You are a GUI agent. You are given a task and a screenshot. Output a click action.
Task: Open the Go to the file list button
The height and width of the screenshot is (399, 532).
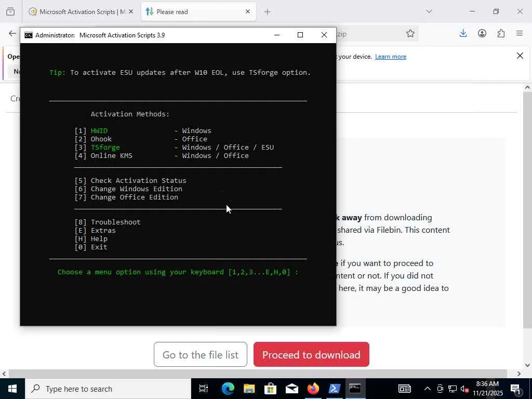pyautogui.click(x=200, y=354)
